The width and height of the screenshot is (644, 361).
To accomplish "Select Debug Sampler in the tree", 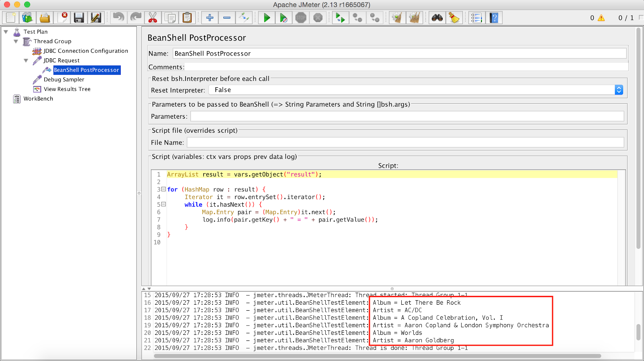I will 64,80.
